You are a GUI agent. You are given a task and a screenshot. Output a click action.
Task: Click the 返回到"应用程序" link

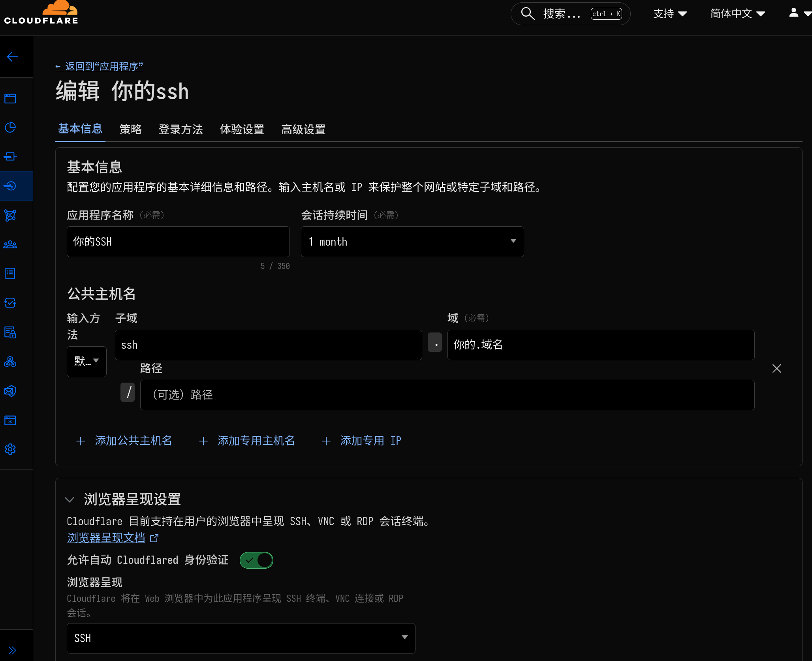click(x=99, y=66)
